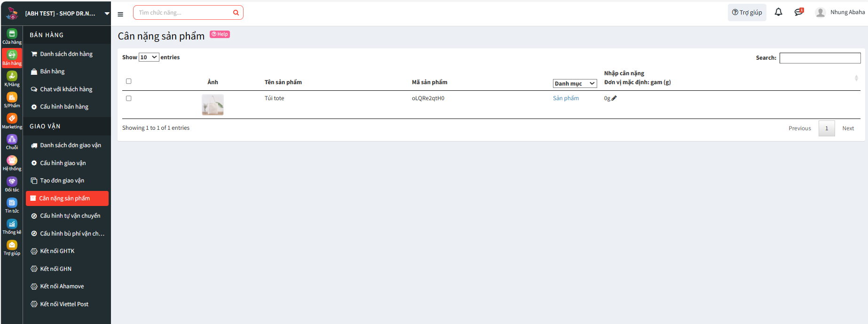The image size is (868, 324).
Task: Open the shop selector dropdown arrow
Action: pyautogui.click(x=107, y=14)
